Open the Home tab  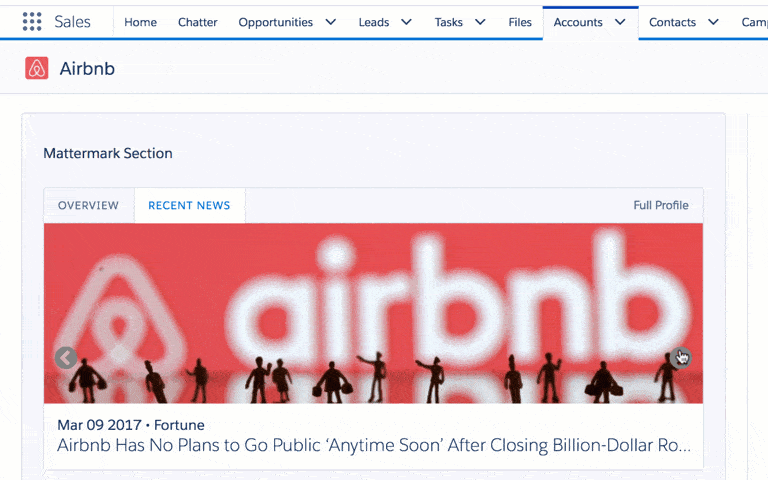[x=141, y=22]
